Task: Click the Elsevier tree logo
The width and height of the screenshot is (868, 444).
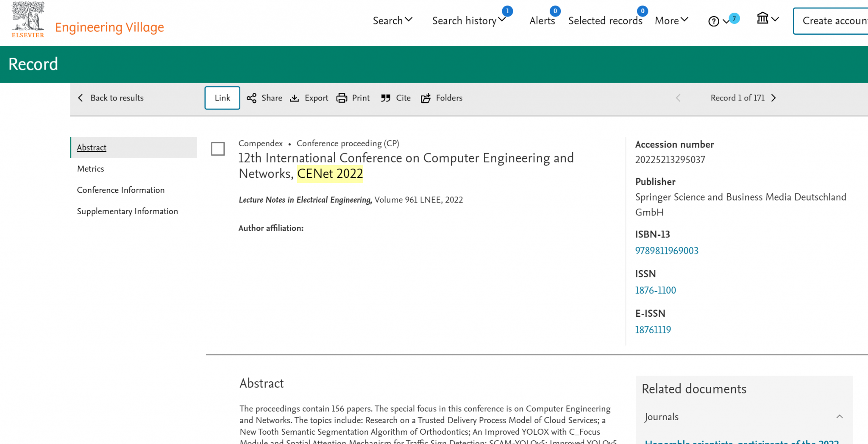Action: tap(28, 20)
